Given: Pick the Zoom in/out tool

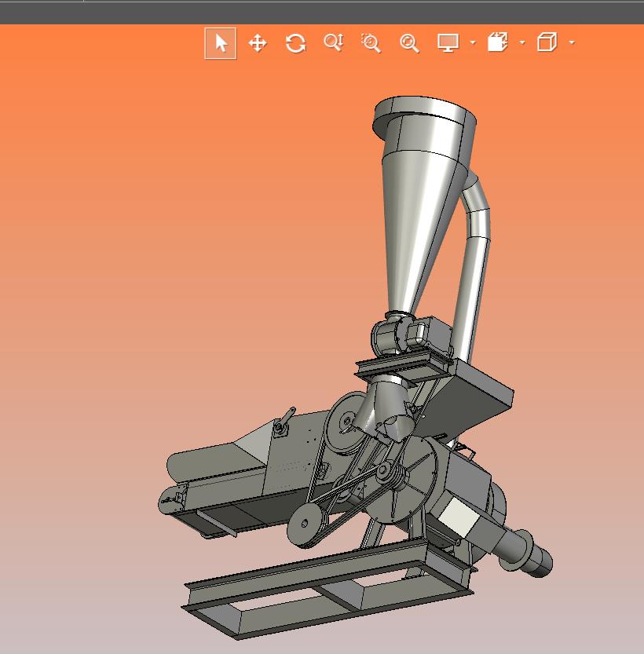Looking at the screenshot, I should coord(334,42).
